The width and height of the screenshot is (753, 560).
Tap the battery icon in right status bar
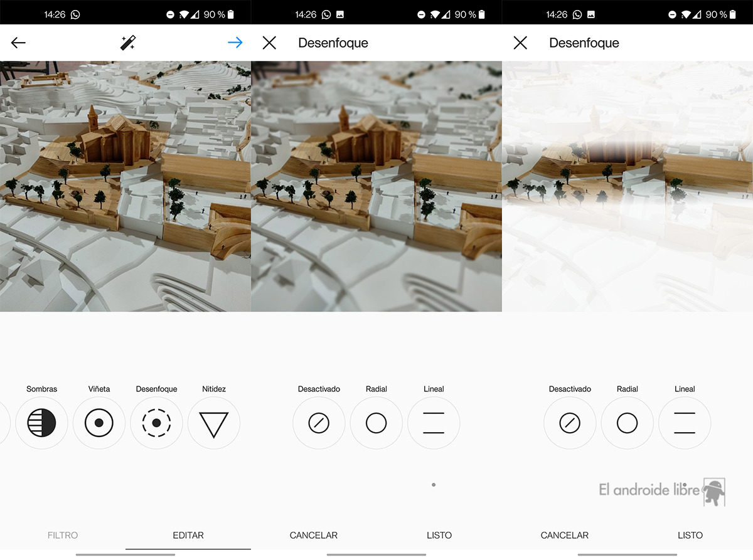(733, 14)
